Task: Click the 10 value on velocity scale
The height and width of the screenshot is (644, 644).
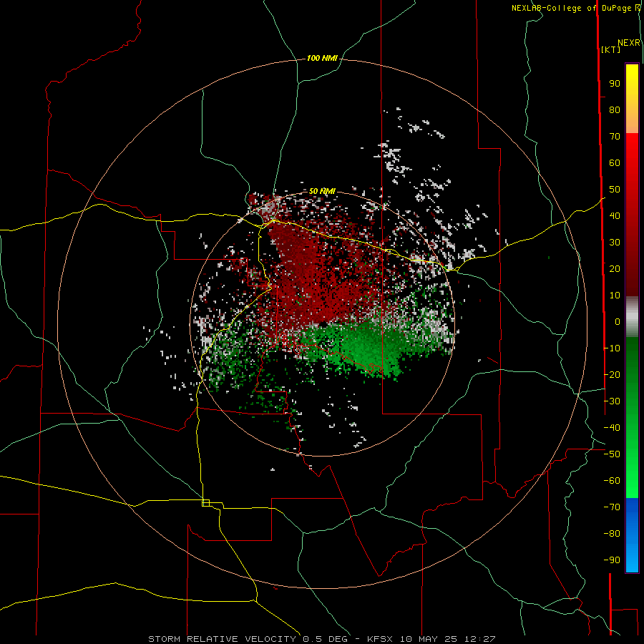Action: click(x=615, y=296)
